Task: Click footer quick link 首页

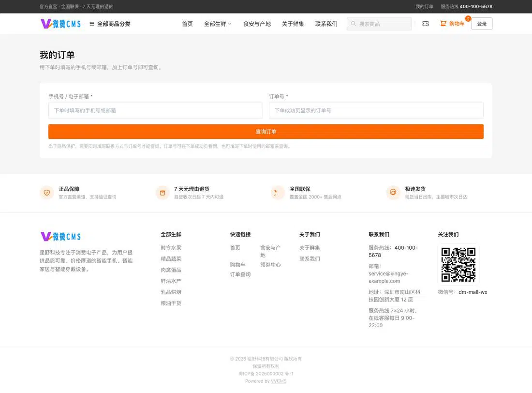Action: 235,248
